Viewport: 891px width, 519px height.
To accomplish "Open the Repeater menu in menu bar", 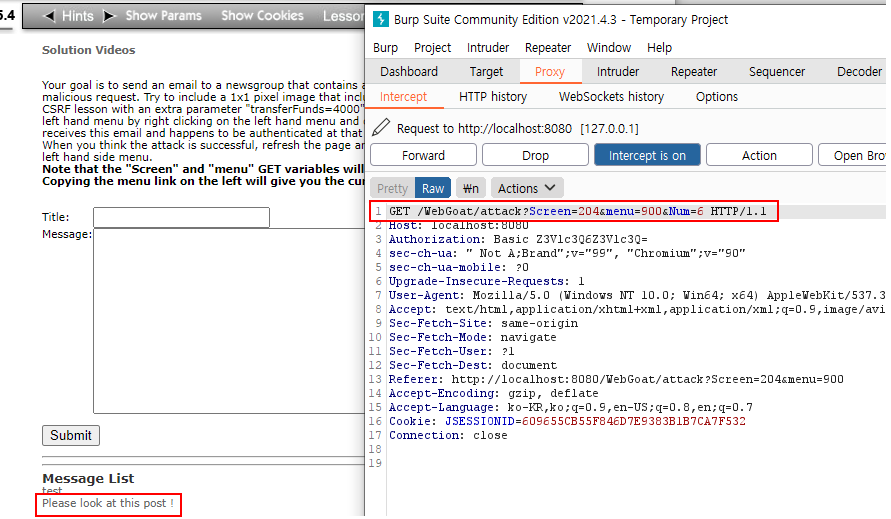I will click(548, 48).
